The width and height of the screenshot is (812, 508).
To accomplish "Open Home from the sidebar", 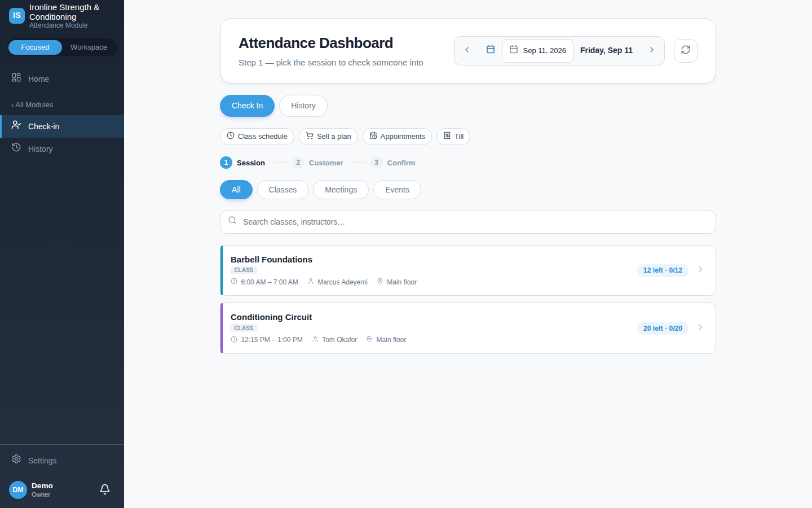I will coord(62,79).
